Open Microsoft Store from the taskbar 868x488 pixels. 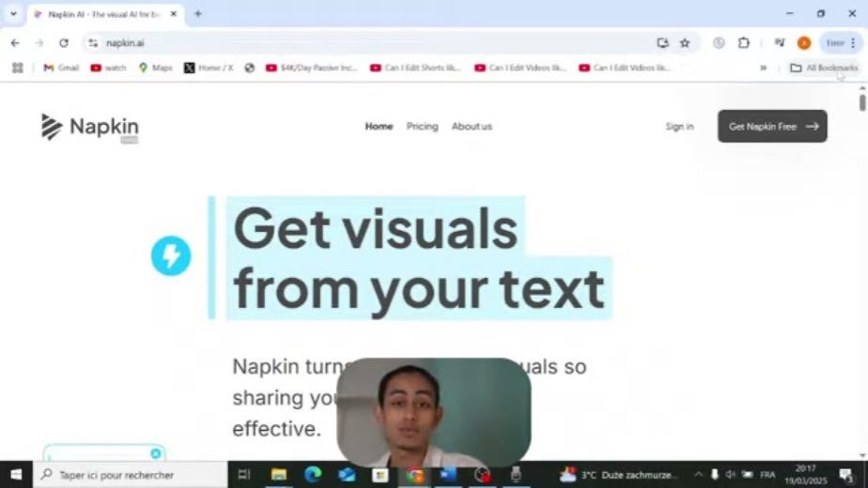(x=380, y=474)
